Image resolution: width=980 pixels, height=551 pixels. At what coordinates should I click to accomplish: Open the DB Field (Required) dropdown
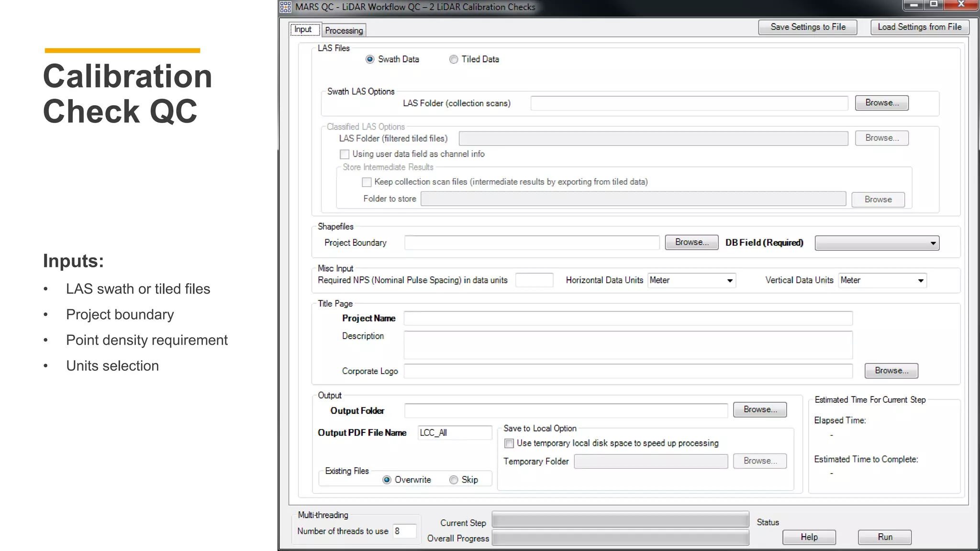click(x=877, y=243)
